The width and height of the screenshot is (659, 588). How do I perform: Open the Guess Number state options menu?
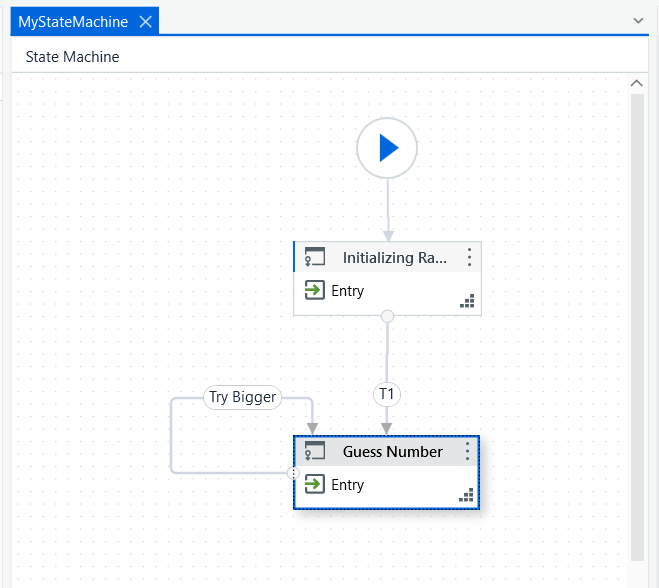pos(467,451)
